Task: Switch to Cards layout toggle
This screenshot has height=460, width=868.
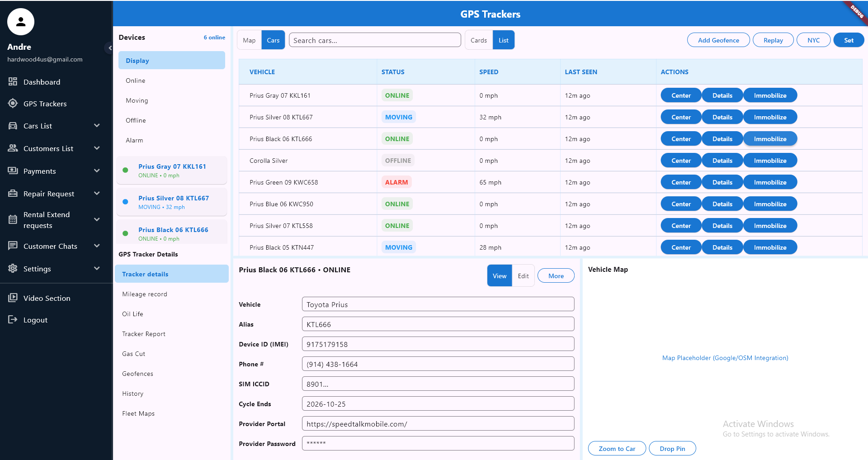Action: click(x=478, y=40)
